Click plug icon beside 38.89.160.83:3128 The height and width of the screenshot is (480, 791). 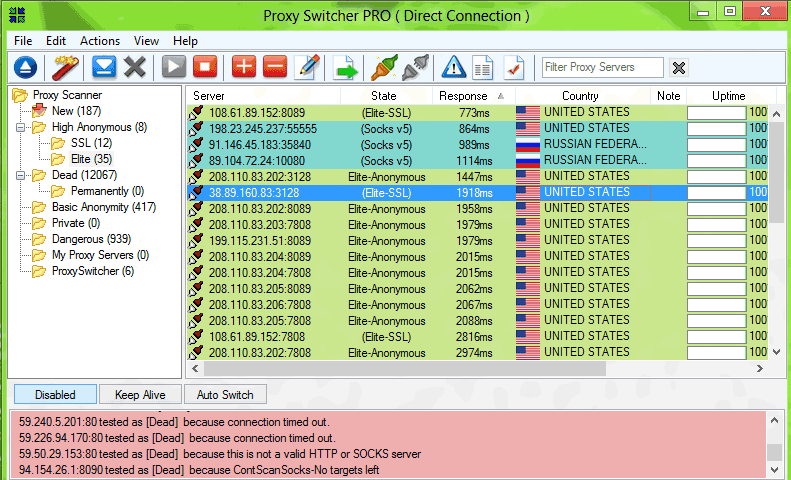[x=196, y=192]
